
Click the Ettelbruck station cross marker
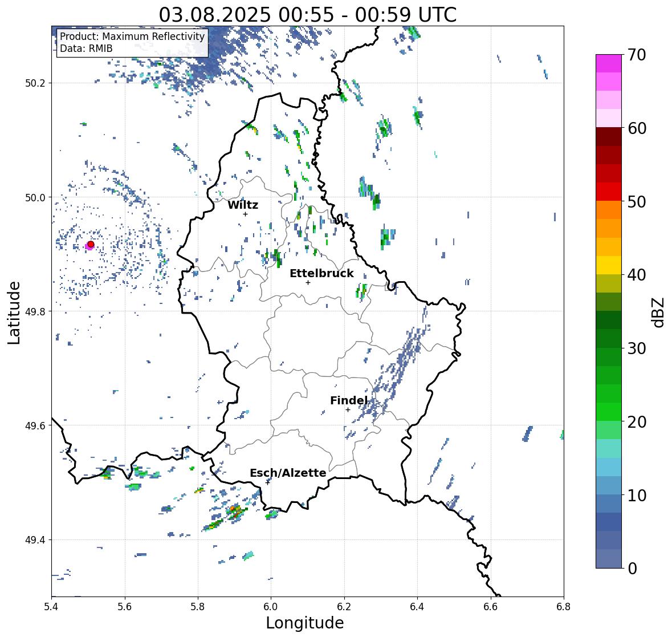(x=308, y=282)
